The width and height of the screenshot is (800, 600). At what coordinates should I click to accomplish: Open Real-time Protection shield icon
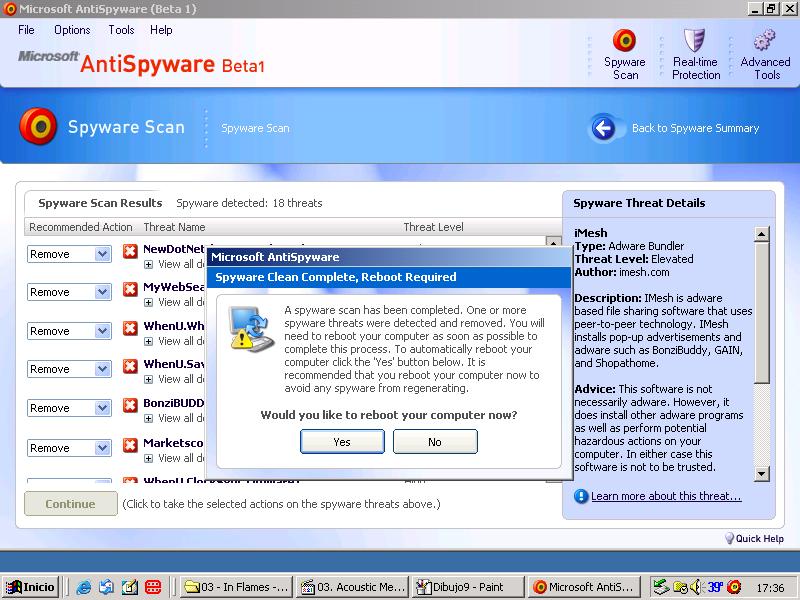click(694, 40)
